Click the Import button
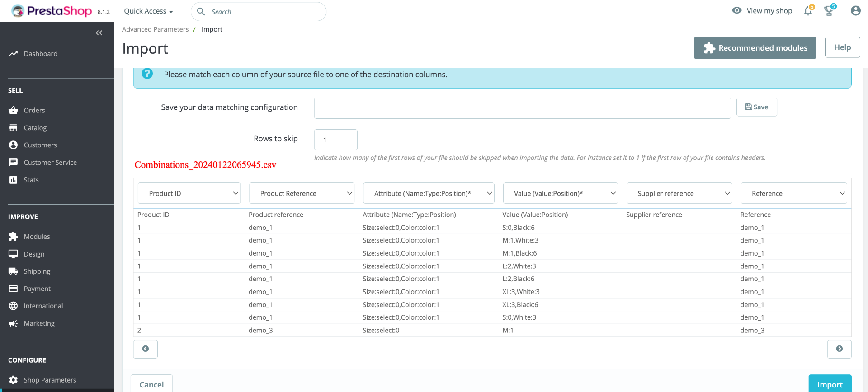Screen dimensions: 868x392 (830, 384)
